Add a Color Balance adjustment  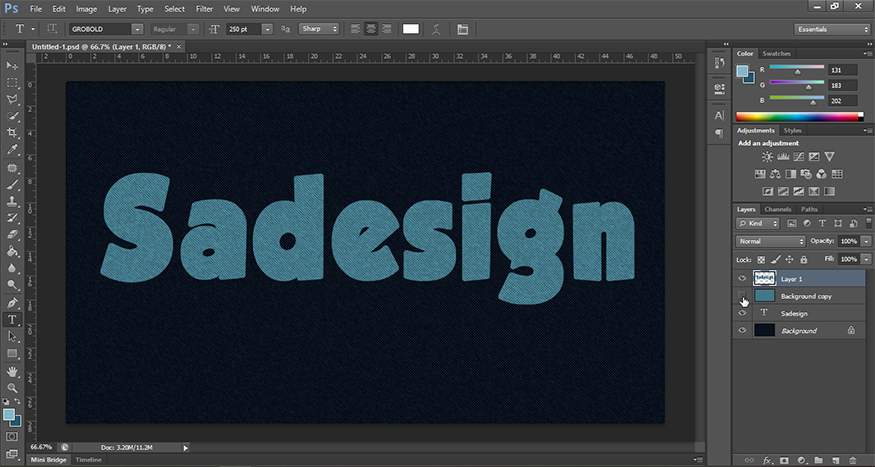click(775, 174)
